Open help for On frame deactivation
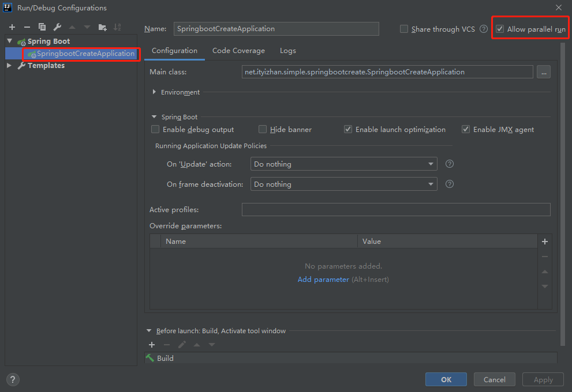Screen dimensions: 572x392 click(x=450, y=184)
